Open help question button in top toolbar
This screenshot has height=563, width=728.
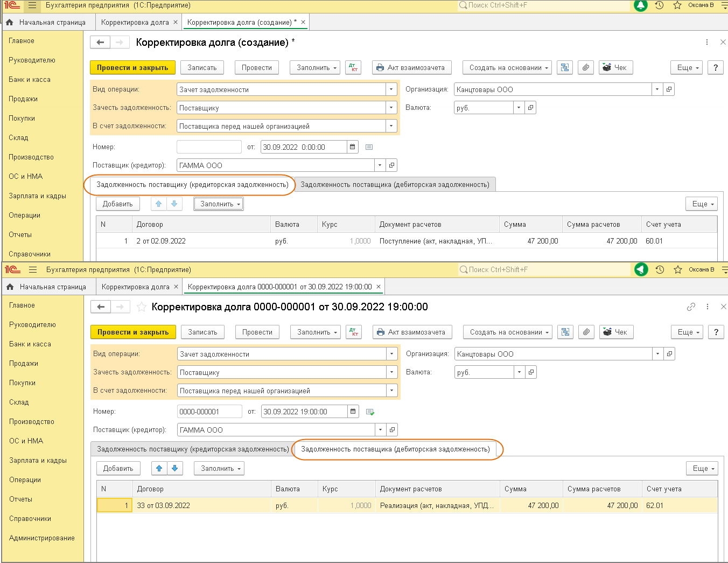click(x=716, y=68)
